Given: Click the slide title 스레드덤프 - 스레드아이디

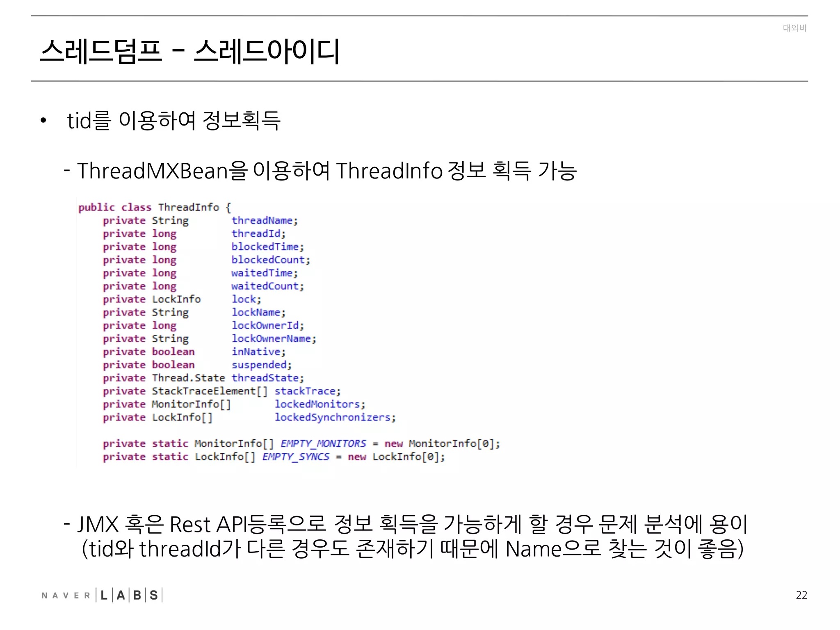Looking at the screenshot, I should coord(190,51).
